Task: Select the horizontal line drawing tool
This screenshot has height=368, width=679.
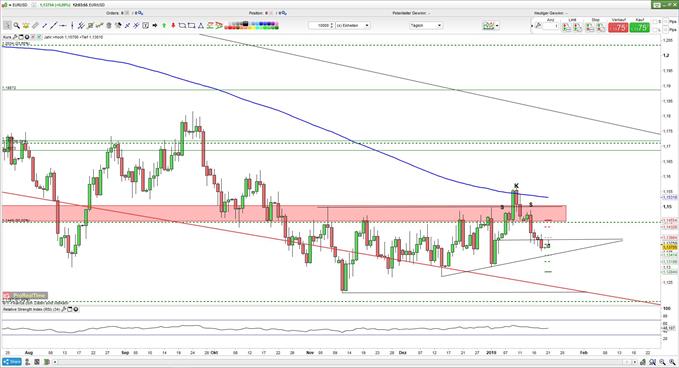Action: [63, 26]
